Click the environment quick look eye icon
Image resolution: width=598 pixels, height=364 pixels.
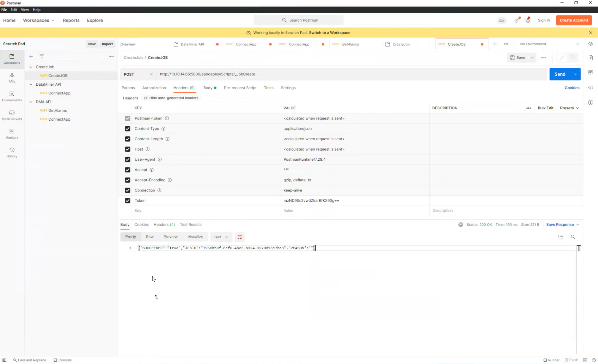pyautogui.click(x=591, y=44)
